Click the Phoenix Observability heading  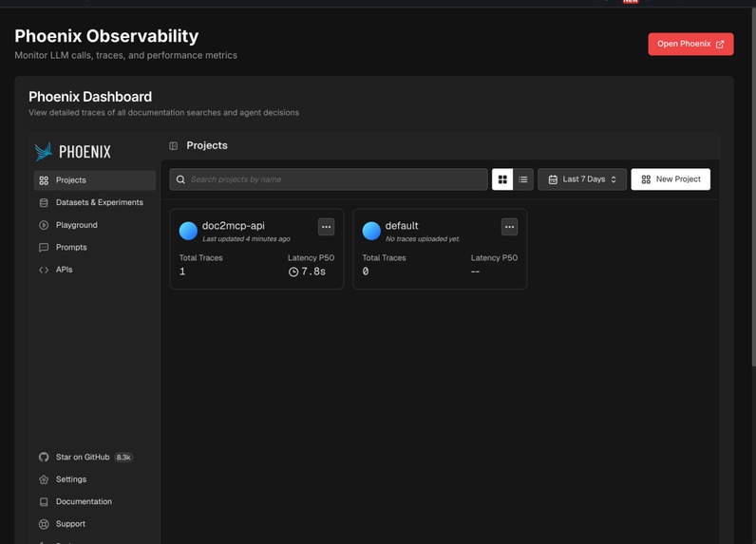(106, 36)
